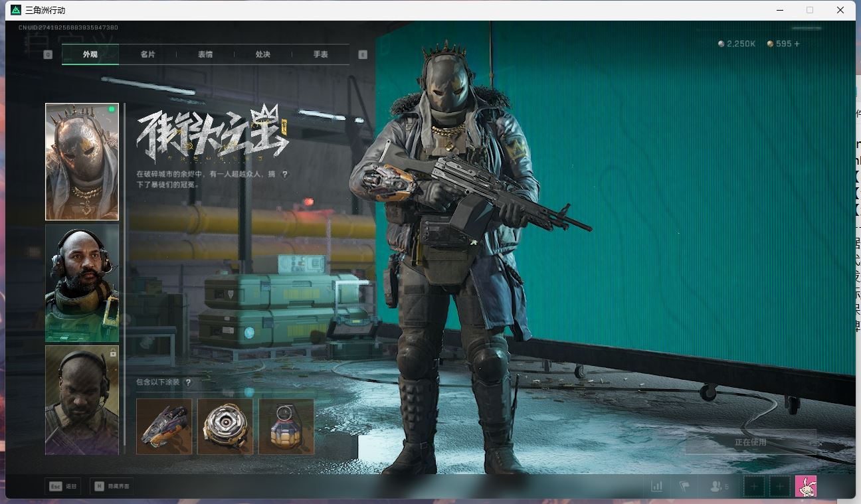861x504 pixels.
Task: Select the crowned mask operator skin thumbnail
Action: [x=82, y=161]
